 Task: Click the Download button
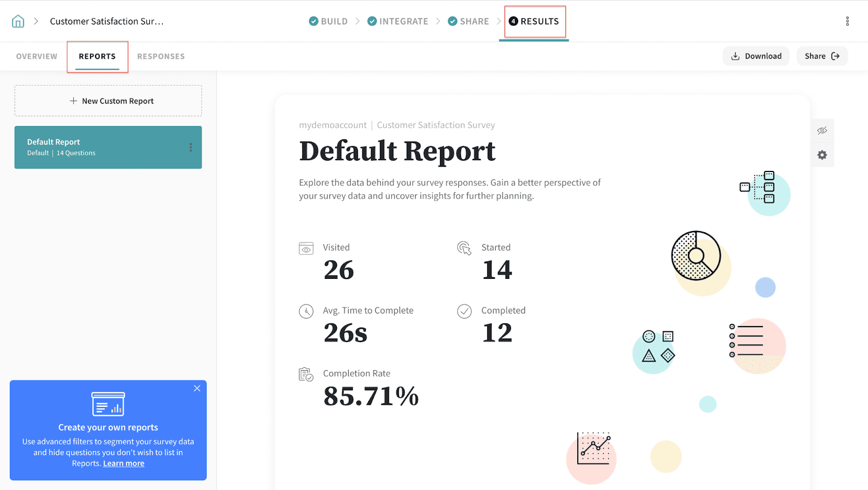click(x=756, y=56)
